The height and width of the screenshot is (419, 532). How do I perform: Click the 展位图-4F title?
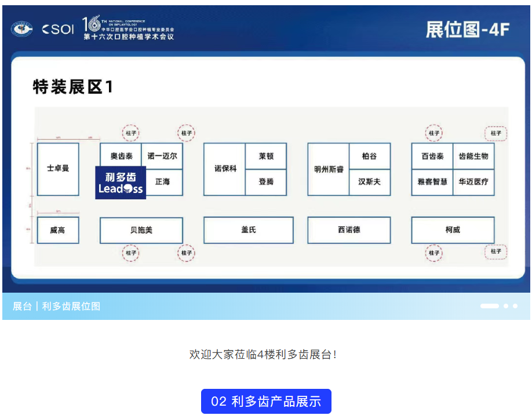click(x=467, y=30)
